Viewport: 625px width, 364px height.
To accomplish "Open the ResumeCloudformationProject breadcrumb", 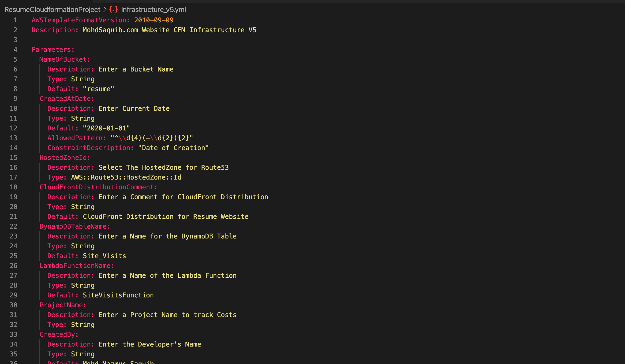I will (x=52, y=10).
